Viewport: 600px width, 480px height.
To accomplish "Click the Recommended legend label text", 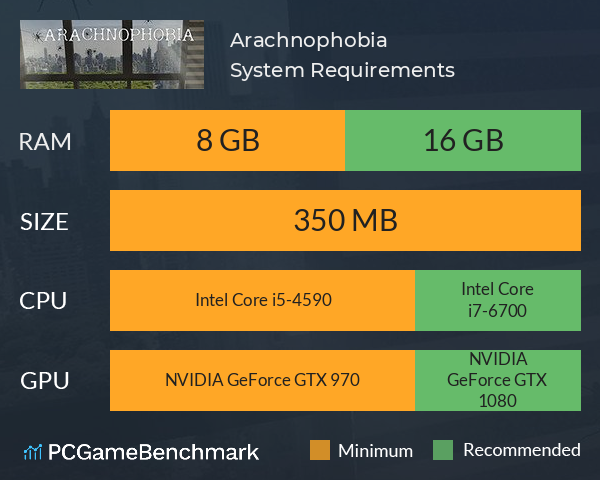I will (522, 450).
